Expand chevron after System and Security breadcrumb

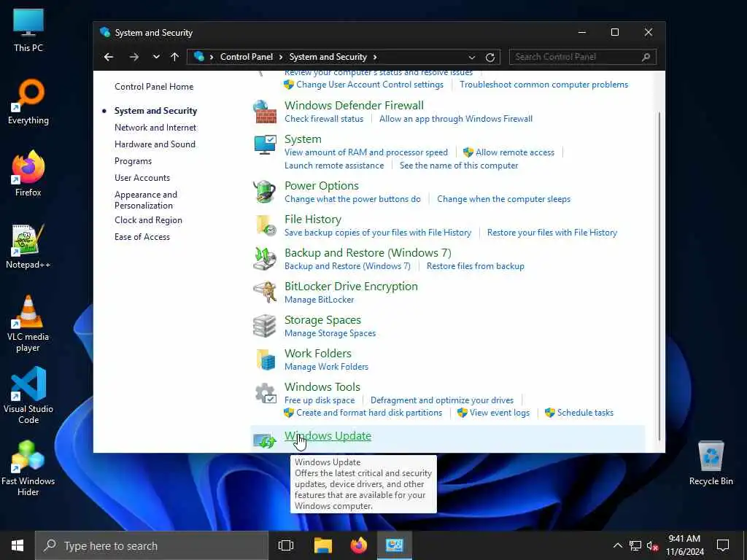375,57
